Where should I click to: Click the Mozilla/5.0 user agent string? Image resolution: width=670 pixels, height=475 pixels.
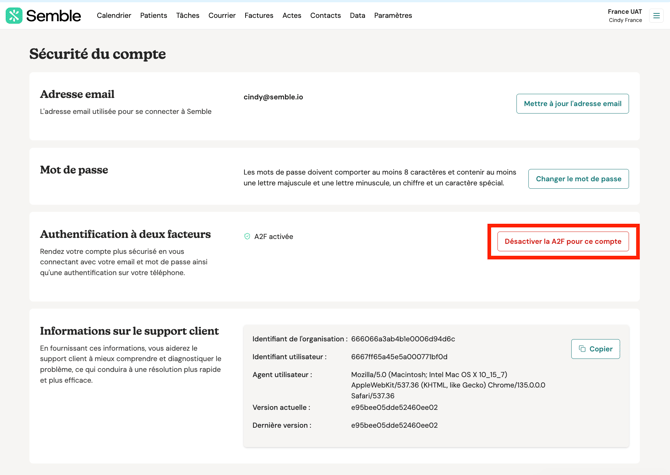(x=448, y=385)
